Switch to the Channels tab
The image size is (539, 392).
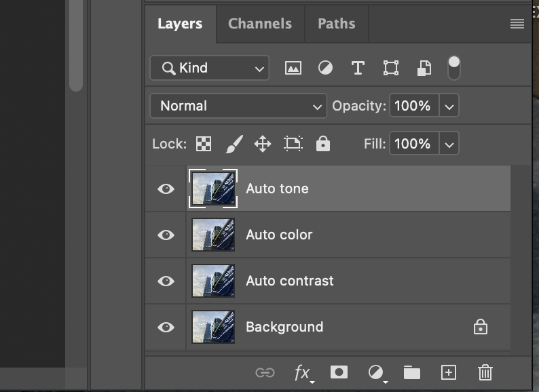(x=260, y=24)
